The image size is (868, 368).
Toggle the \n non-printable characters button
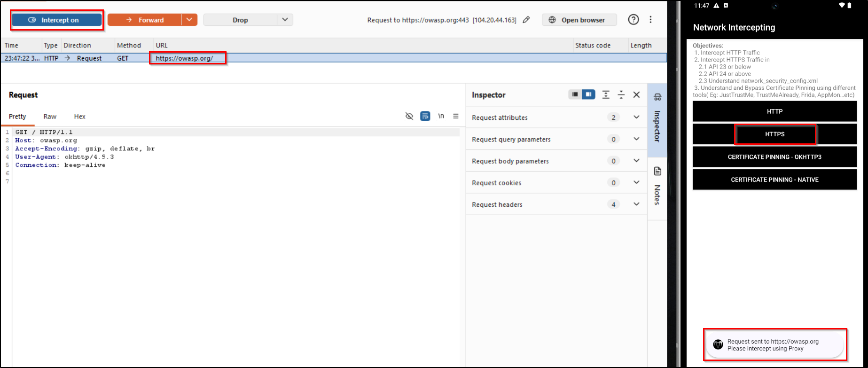(x=441, y=116)
